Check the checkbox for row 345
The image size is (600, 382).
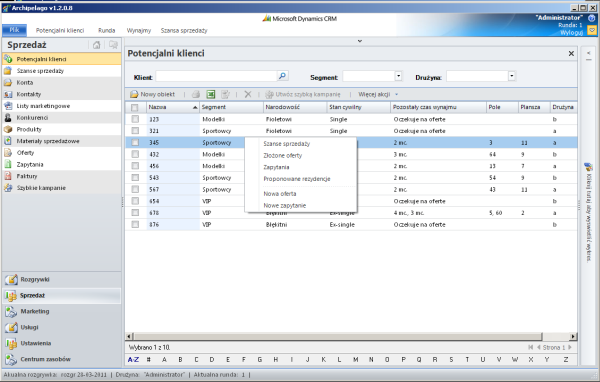pyautogui.click(x=135, y=142)
